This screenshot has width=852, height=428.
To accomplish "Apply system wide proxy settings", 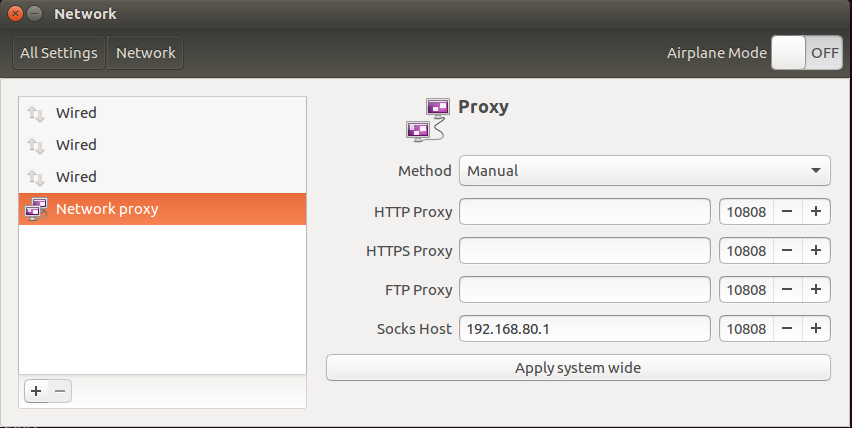I will tap(578, 368).
